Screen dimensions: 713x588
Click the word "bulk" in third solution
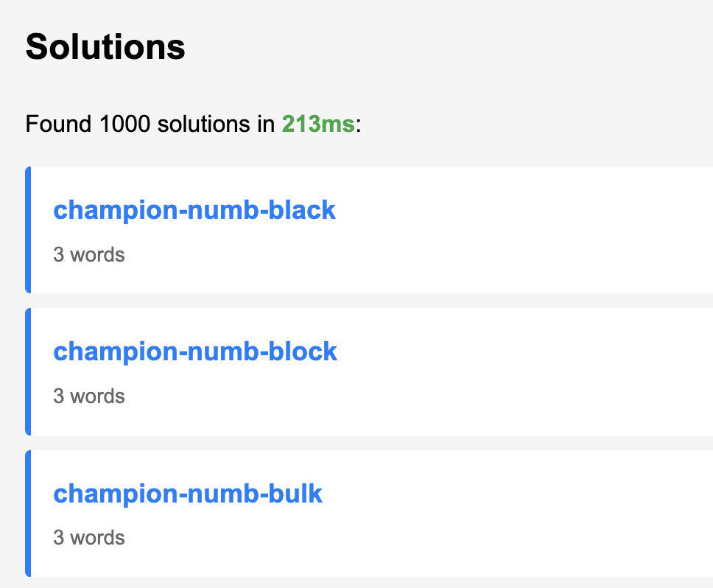(295, 494)
